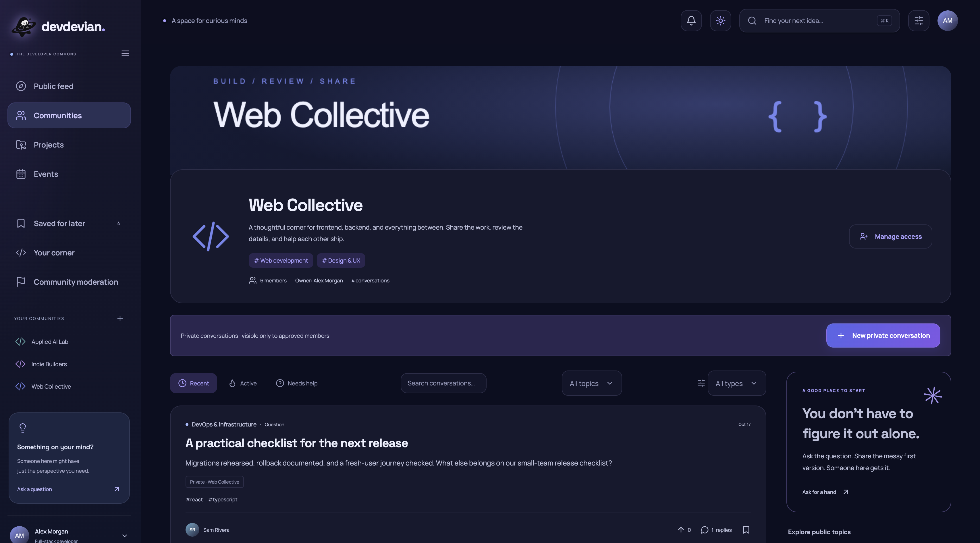The image size is (980, 543).
Task: Switch to the Active tab
Action: click(x=243, y=383)
